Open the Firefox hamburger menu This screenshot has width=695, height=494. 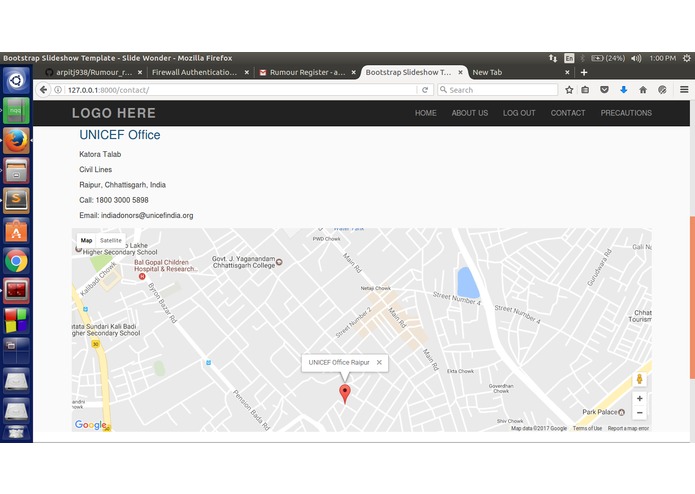[x=684, y=90]
